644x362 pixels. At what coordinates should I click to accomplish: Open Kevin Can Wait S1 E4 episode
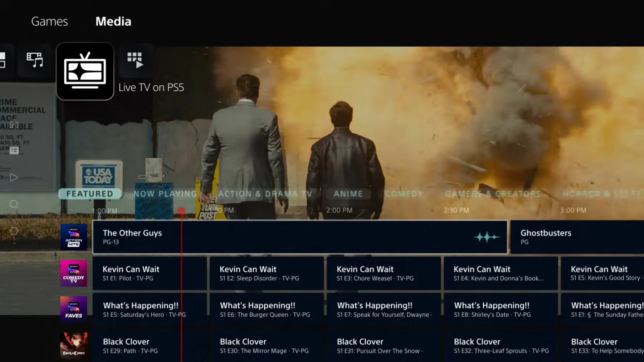pos(501,273)
